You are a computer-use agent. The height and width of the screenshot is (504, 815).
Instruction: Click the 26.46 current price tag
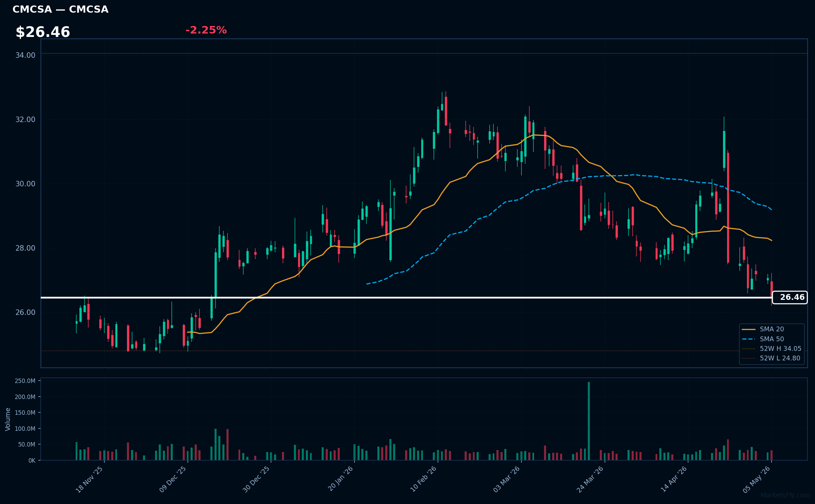(x=790, y=297)
